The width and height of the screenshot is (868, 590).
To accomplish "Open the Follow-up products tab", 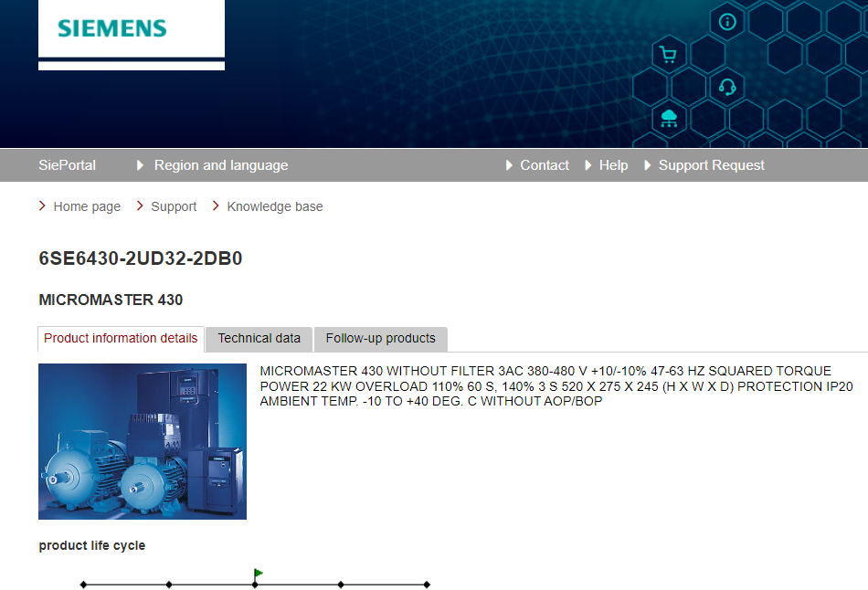I will (x=380, y=339).
